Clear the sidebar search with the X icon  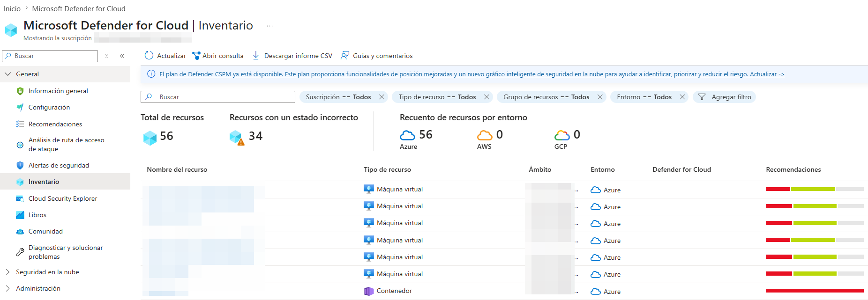point(107,56)
